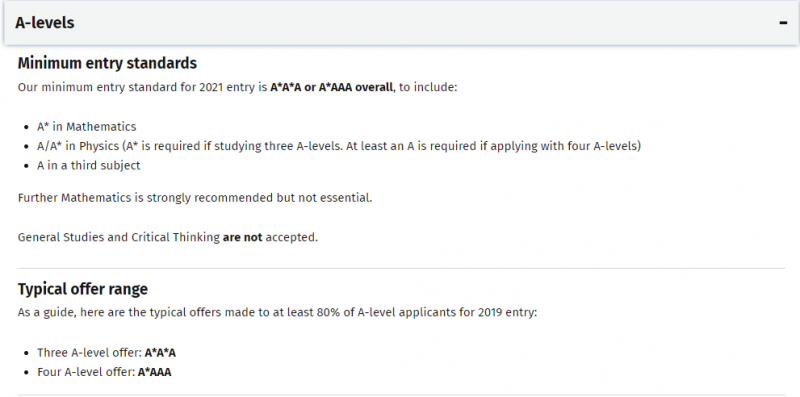
Task: Click the Further Mathematics recommendation sentence
Action: click(x=195, y=197)
